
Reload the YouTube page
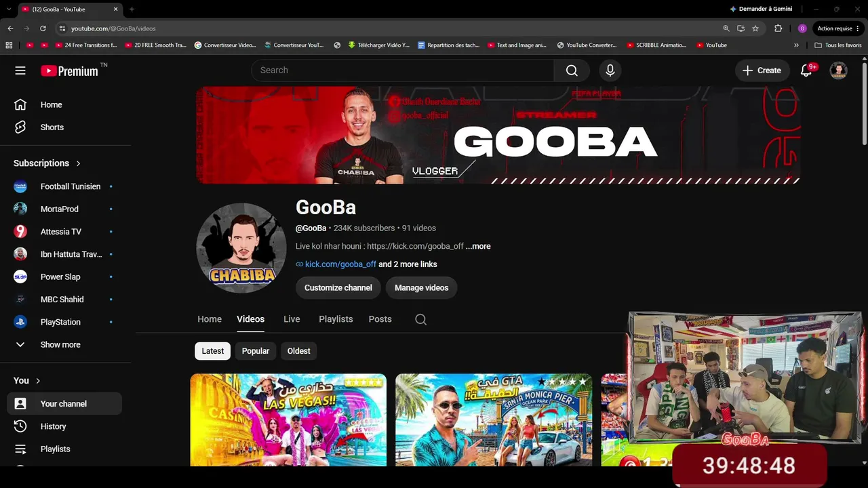pyautogui.click(x=43, y=28)
